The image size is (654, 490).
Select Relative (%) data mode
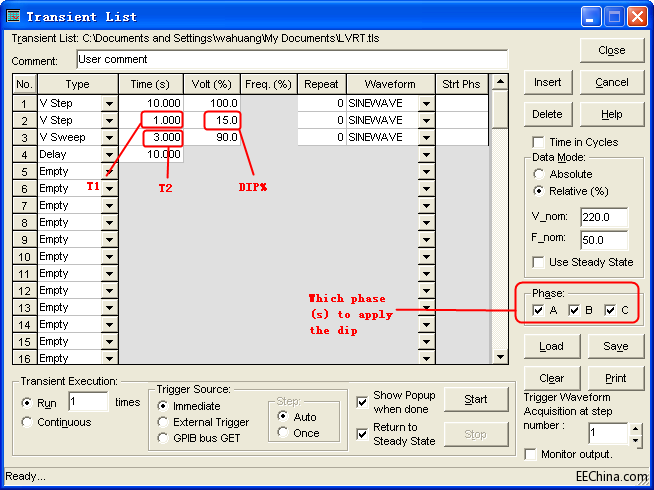coord(539,191)
